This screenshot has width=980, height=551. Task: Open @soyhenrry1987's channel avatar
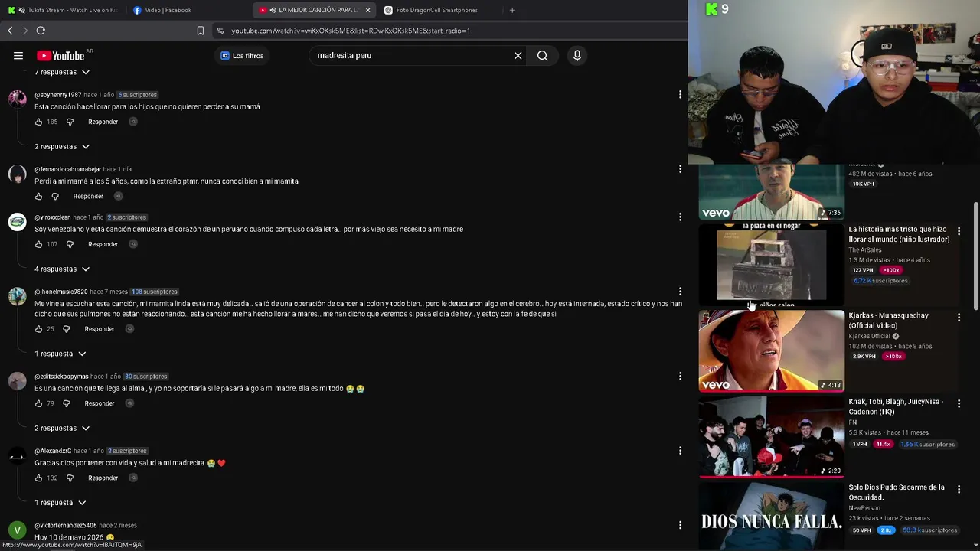click(17, 99)
